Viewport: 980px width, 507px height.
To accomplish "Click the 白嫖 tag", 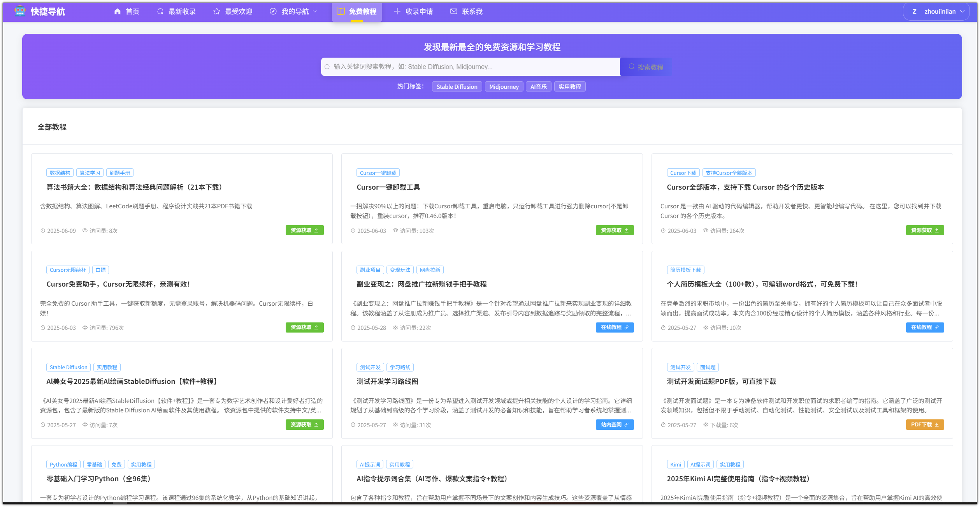I will tap(100, 270).
